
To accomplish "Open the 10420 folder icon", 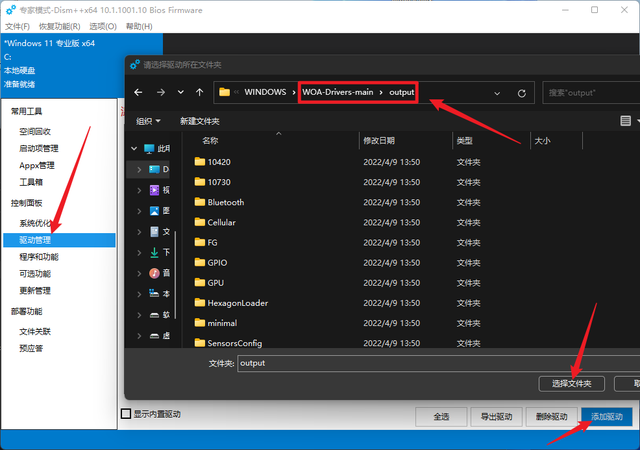I will point(200,162).
